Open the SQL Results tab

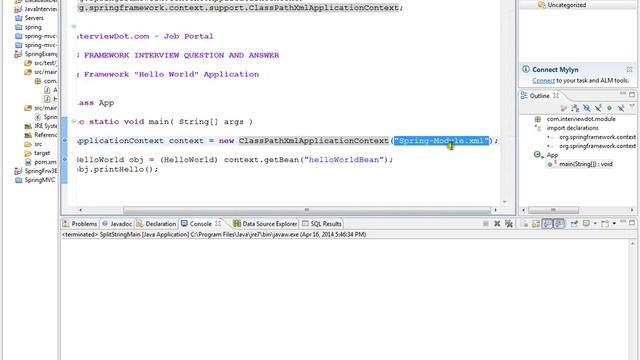[x=322, y=224]
